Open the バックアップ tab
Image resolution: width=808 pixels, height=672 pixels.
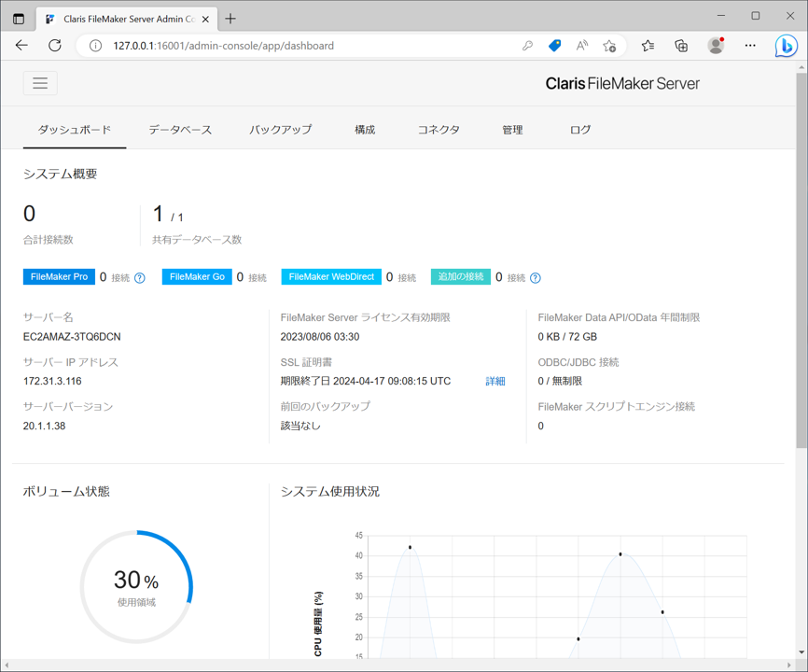(281, 130)
